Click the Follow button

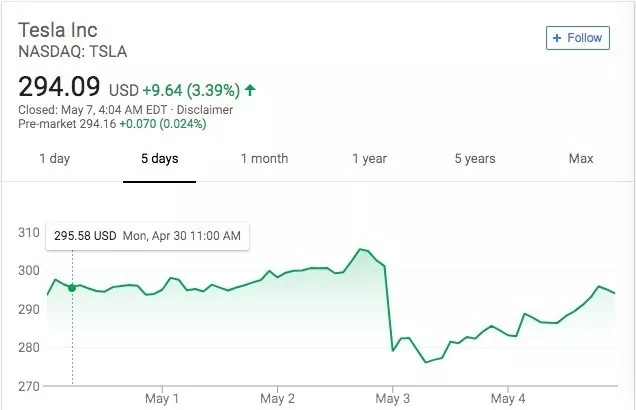click(578, 38)
